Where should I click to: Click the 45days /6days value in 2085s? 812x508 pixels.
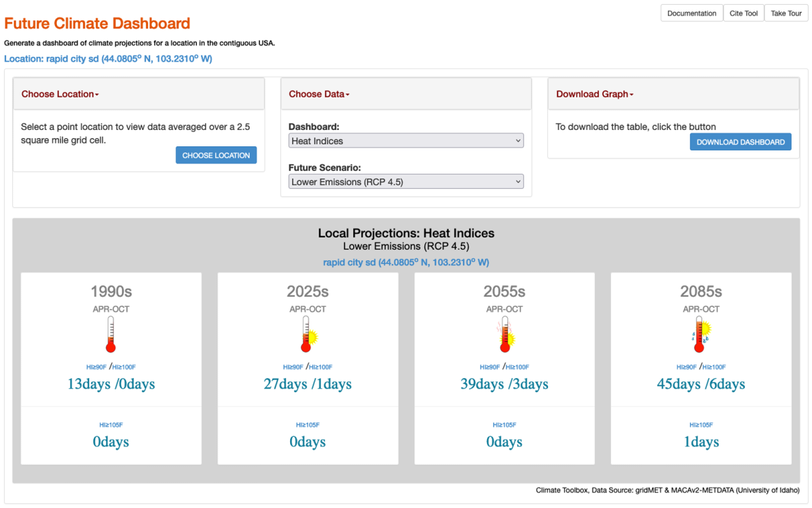701,384
